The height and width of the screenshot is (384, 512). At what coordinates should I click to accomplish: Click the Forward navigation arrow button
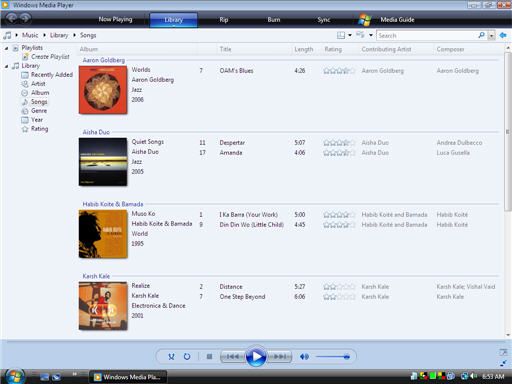[x=25, y=18]
